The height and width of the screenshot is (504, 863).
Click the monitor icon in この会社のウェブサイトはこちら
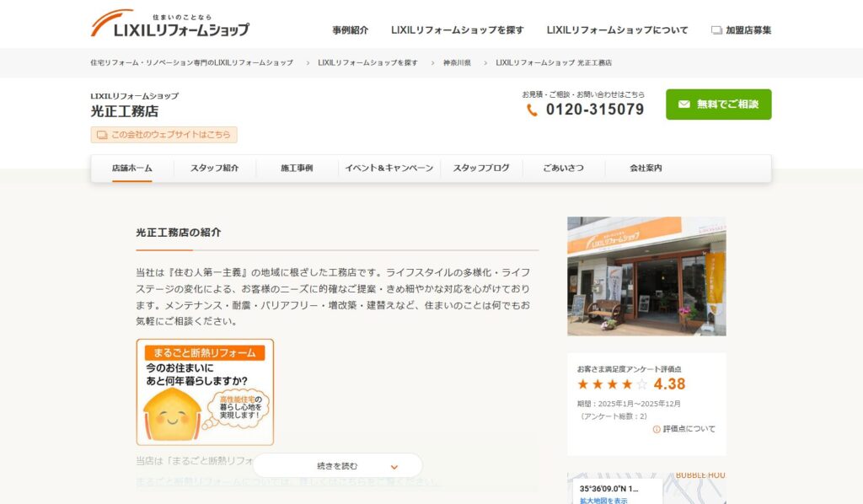coord(102,135)
